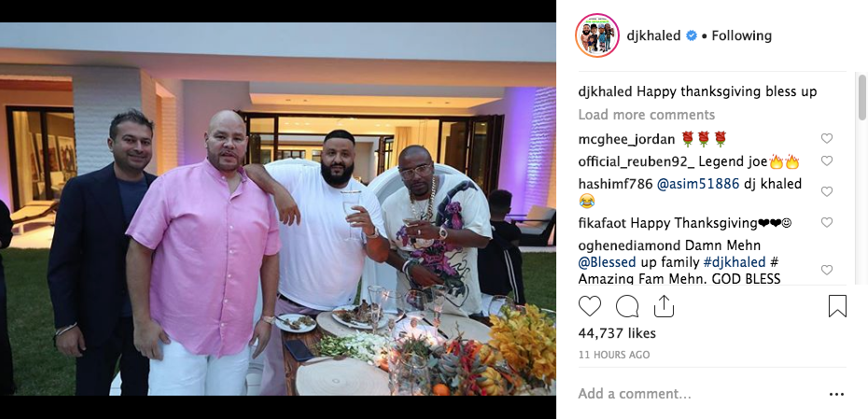Like fikafaot's Happy Thanksgiving comment heart
868x419 pixels.
tap(827, 222)
